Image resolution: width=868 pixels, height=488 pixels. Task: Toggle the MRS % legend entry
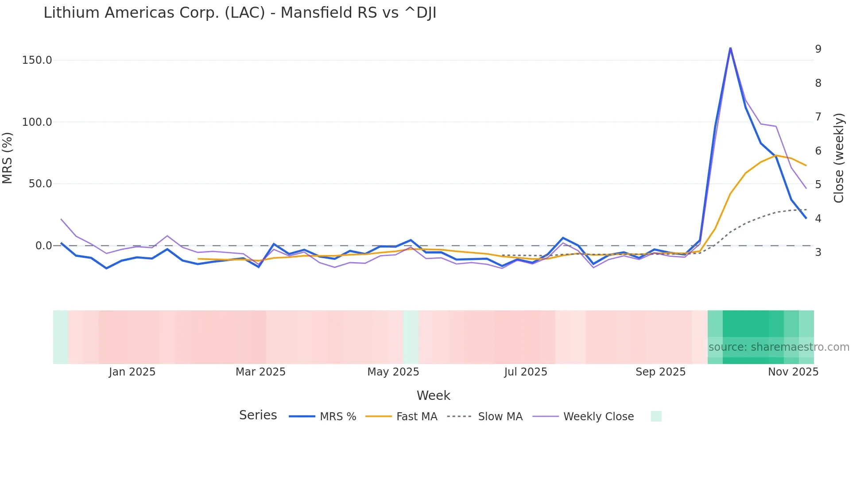pyautogui.click(x=322, y=416)
